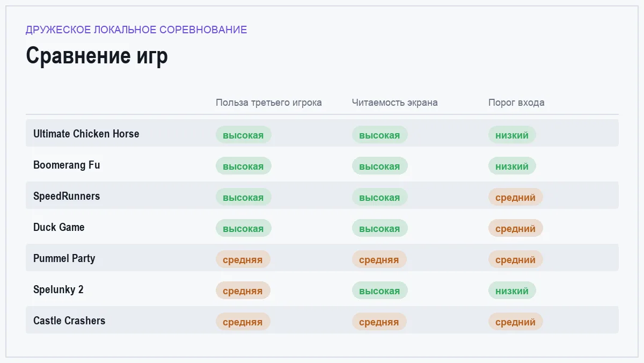Select the Duck Game row name
Screen dimensions: 644x363
pos(59,227)
